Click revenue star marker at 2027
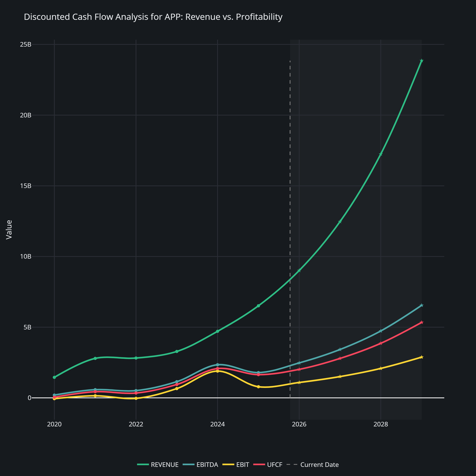Image resolution: width=476 pixels, height=476 pixels. point(340,222)
